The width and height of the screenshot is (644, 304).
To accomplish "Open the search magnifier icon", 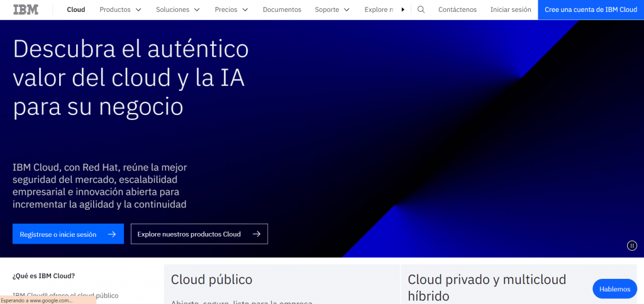I will pos(421,9).
